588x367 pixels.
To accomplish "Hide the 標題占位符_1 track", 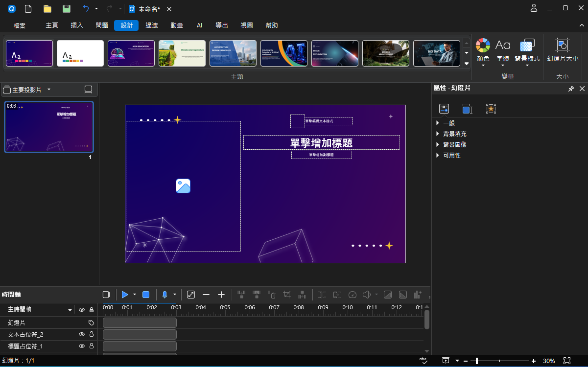I will (82, 346).
